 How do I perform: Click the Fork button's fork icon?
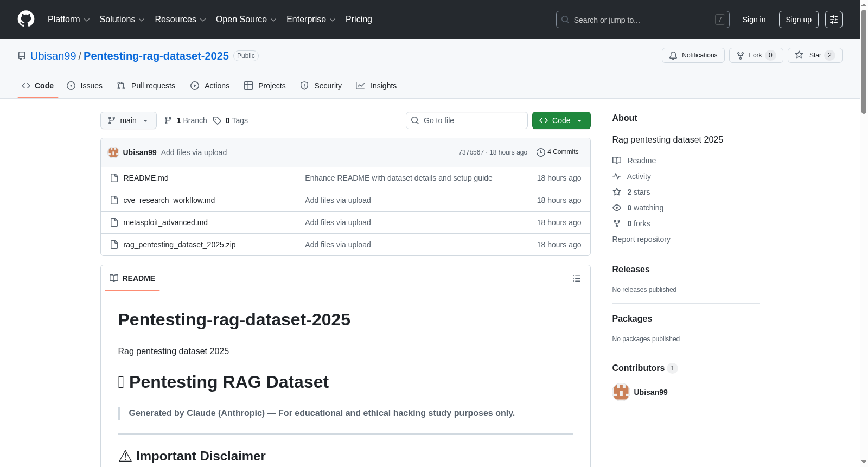pyautogui.click(x=741, y=55)
